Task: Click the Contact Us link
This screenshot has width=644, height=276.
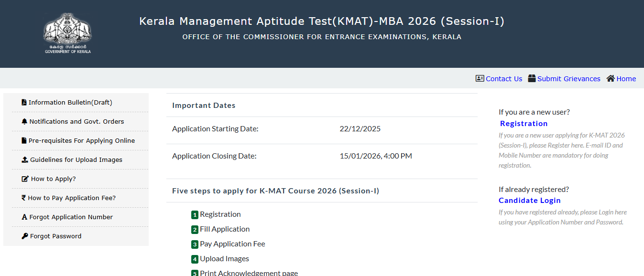Action: point(503,78)
